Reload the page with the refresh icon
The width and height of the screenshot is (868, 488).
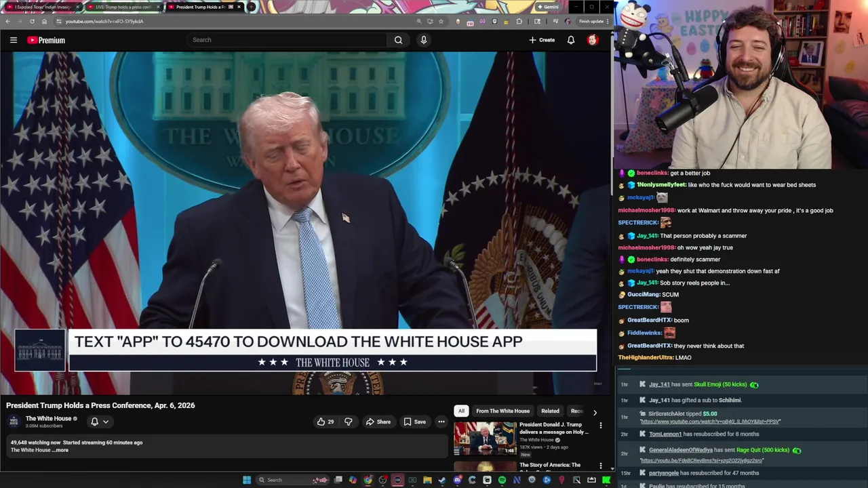point(32,21)
